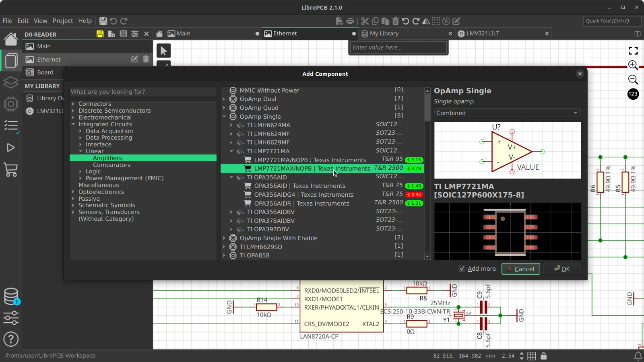Screen dimensions: 644x362
Task: Click the Quick Find search box
Action: [x=612, y=21]
